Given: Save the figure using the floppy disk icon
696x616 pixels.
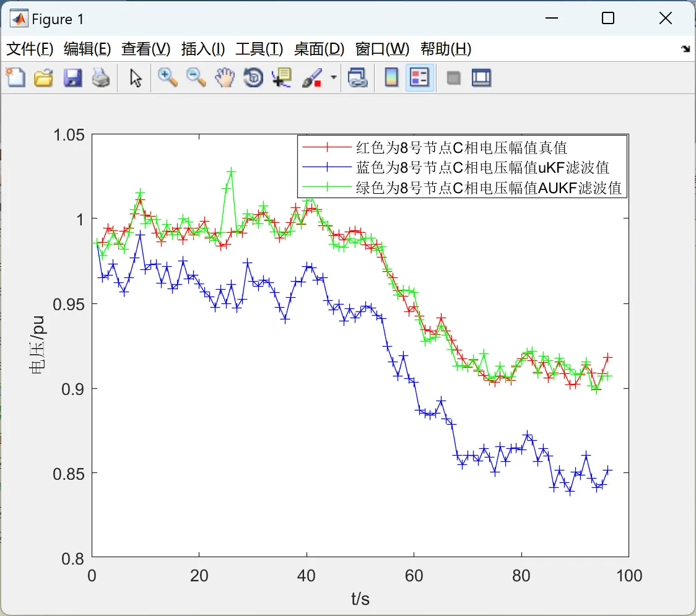Looking at the screenshot, I should coord(72,77).
